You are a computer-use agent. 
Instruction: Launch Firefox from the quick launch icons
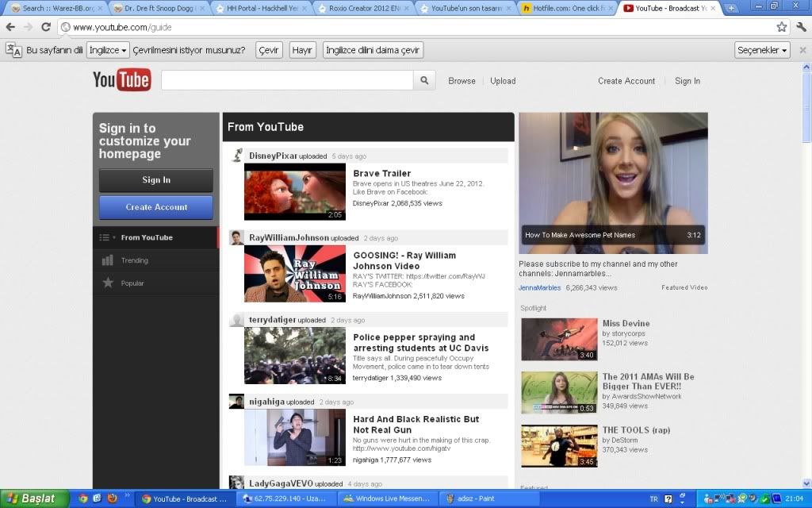point(112,498)
